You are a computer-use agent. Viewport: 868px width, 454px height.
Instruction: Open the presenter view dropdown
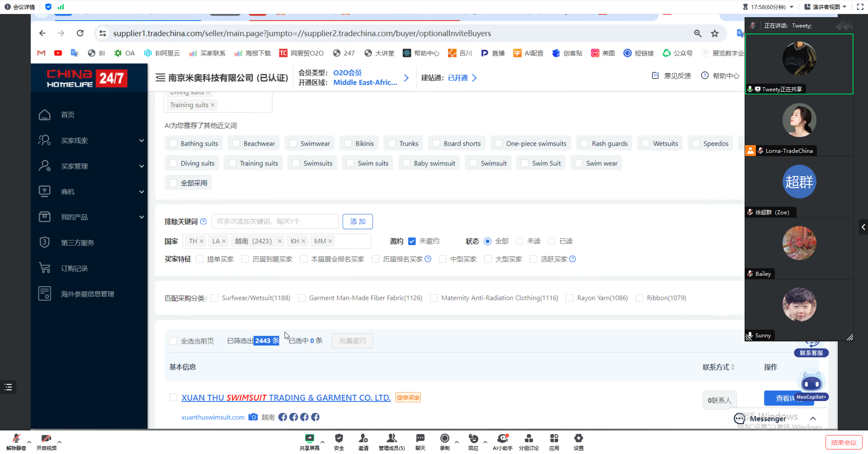point(825,7)
